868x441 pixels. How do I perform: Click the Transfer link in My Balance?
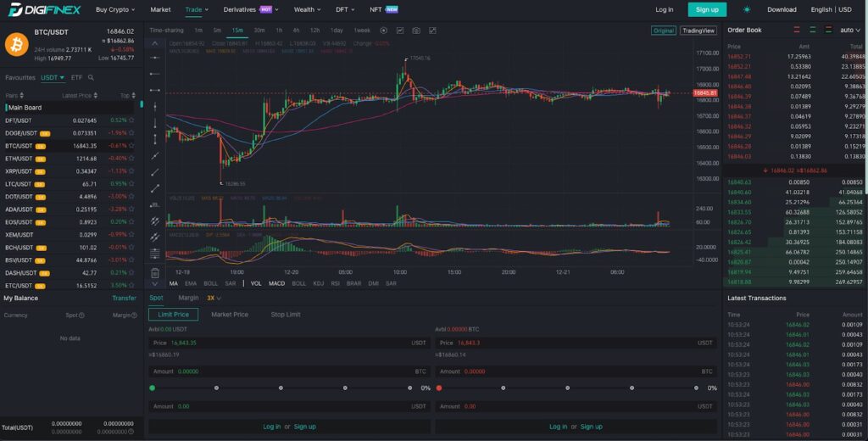[124, 298]
